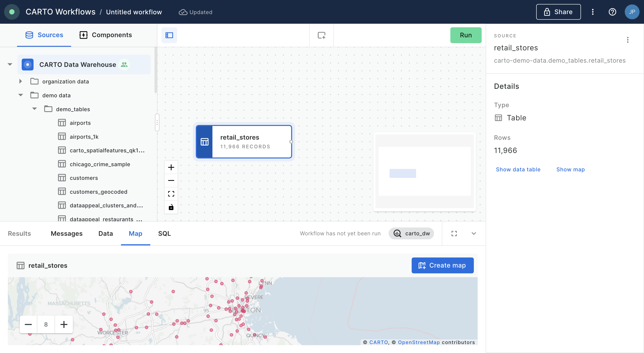This screenshot has height=353, width=644.
Task: Click the add note icon
Action: tap(321, 35)
